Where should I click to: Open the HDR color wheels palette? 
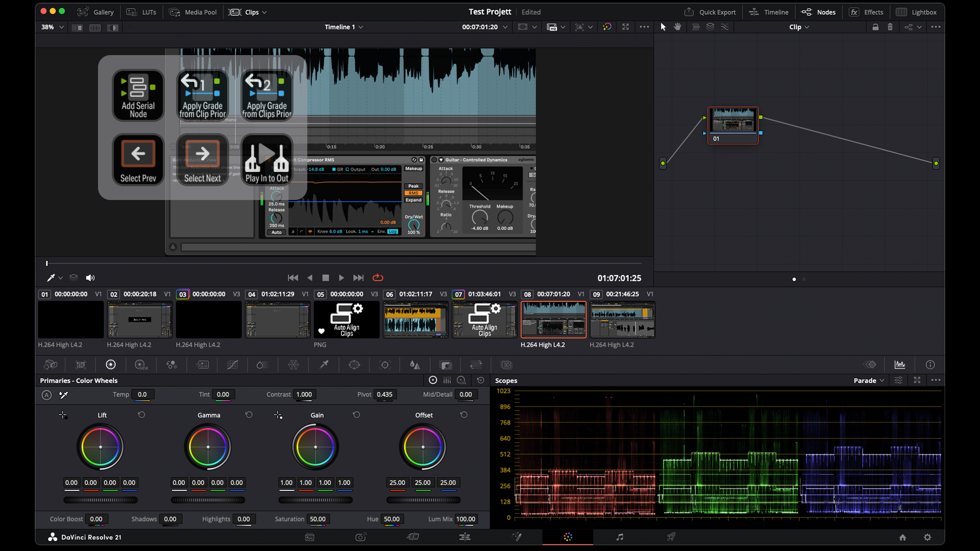[x=141, y=365]
